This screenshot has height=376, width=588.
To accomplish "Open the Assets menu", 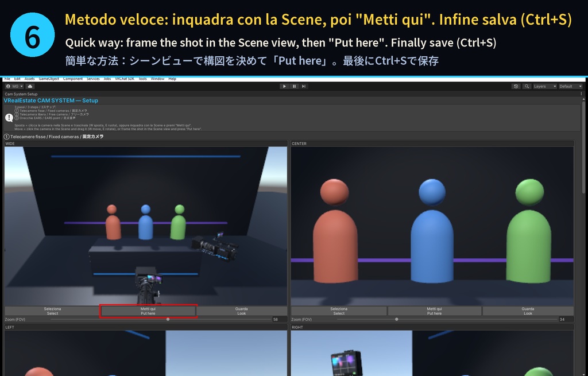I will tap(29, 79).
